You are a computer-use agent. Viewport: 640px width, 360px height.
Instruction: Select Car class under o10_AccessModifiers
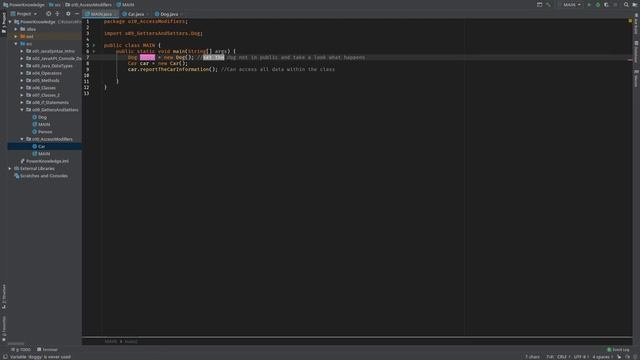point(41,147)
